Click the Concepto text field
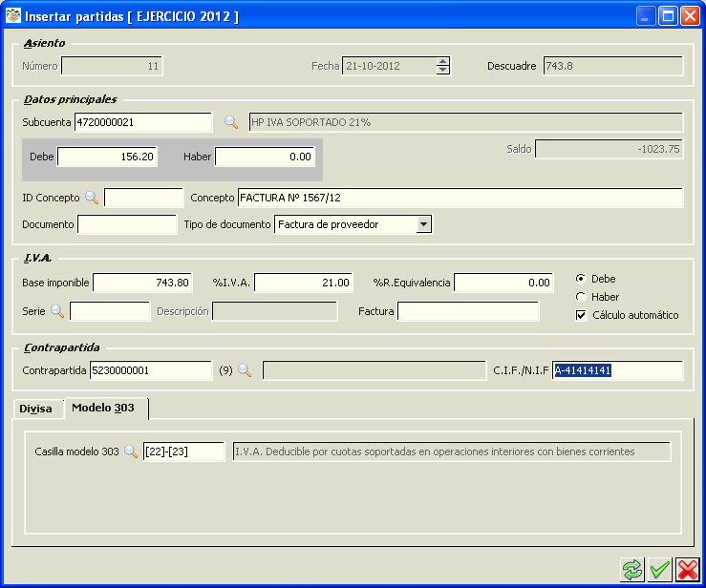Viewport: 706px width, 588px height. pos(460,198)
